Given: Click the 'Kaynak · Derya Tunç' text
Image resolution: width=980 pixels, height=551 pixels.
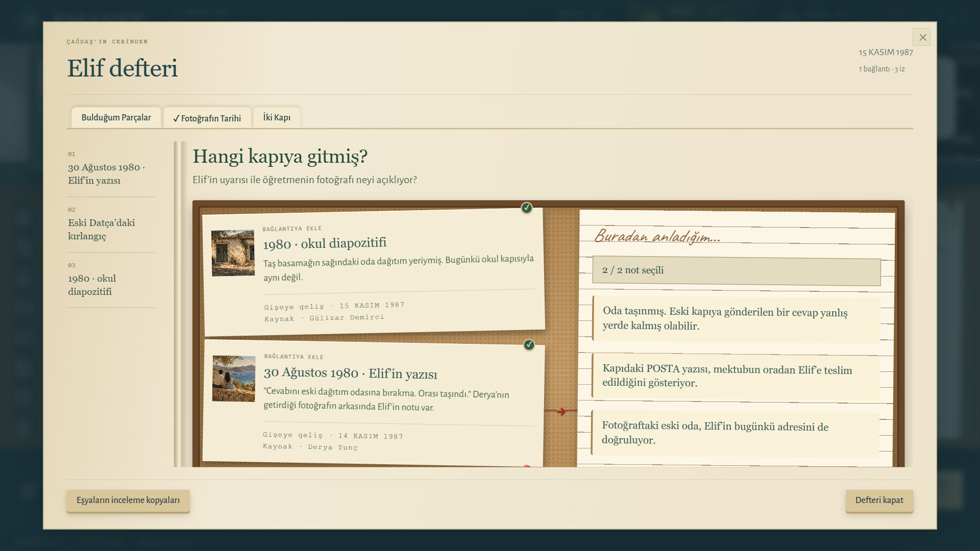Looking at the screenshot, I should coord(310,447).
